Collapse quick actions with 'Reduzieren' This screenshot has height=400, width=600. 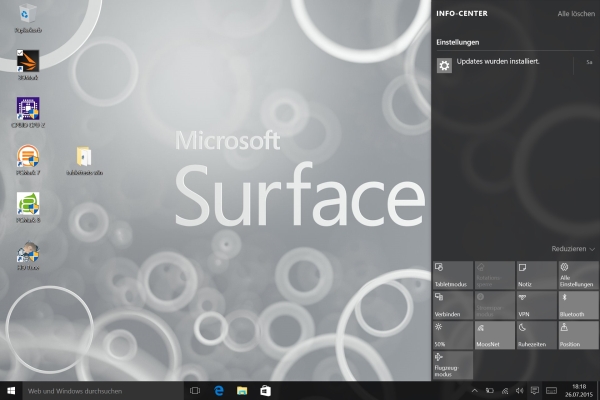(x=572, y=249)
